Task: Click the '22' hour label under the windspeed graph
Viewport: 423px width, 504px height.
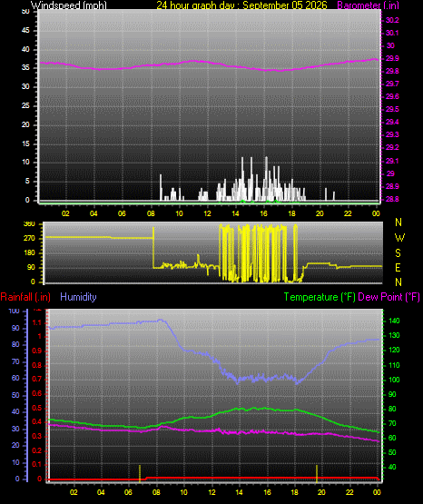Action: 348,213
